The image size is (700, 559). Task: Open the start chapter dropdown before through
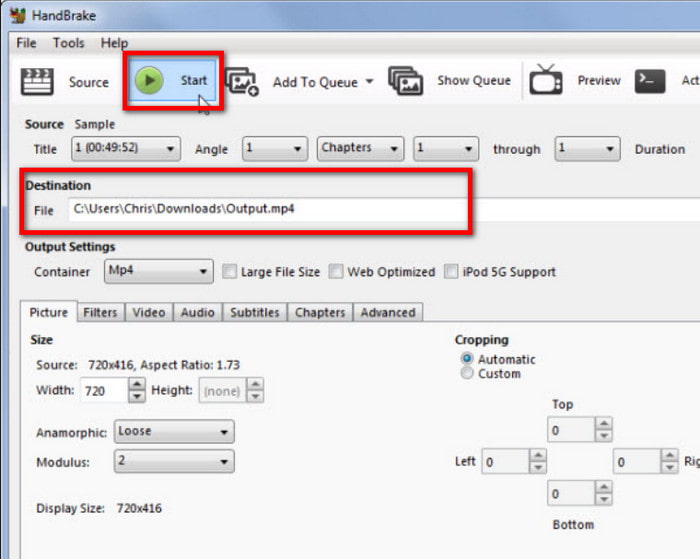pyautogui.click(x=446, y=148)
